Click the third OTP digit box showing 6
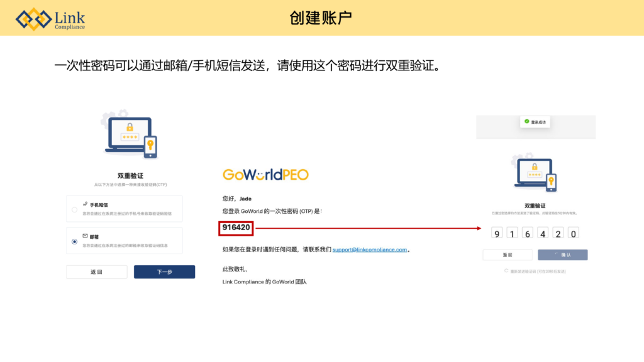 coord(527,234)
